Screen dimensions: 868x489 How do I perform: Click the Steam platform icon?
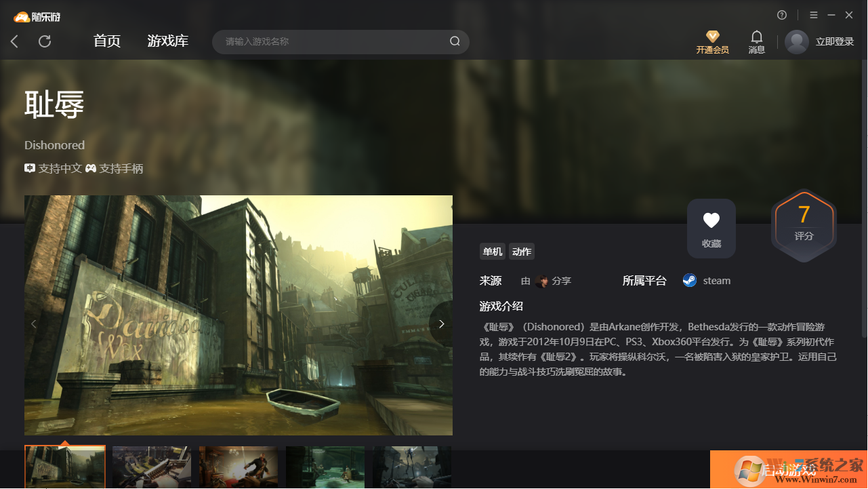[x=689, y=280]
